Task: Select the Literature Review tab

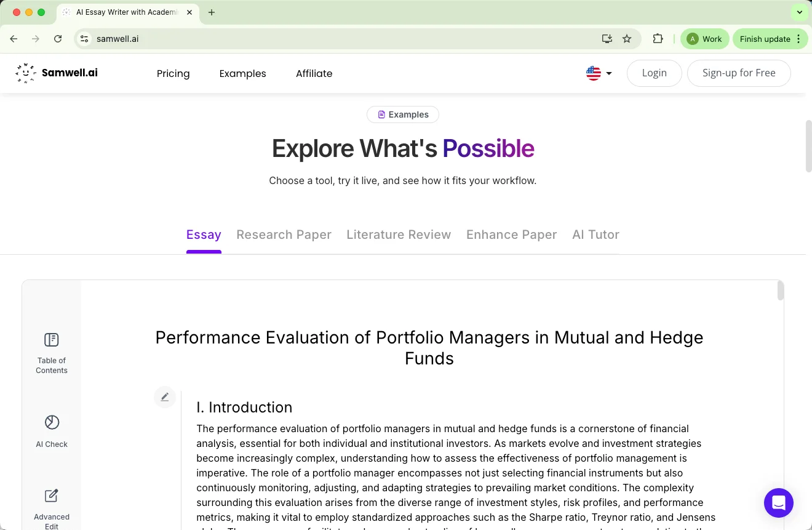Action: coord(399,235)
